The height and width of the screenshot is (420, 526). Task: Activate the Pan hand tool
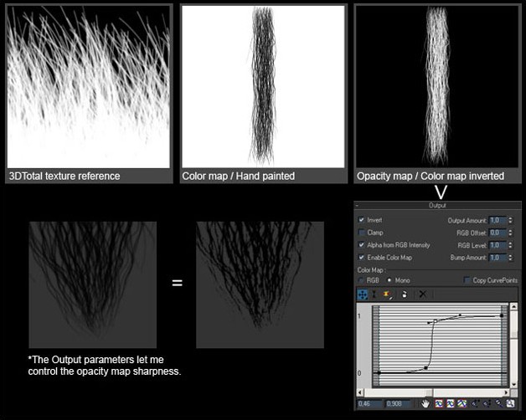425,403
